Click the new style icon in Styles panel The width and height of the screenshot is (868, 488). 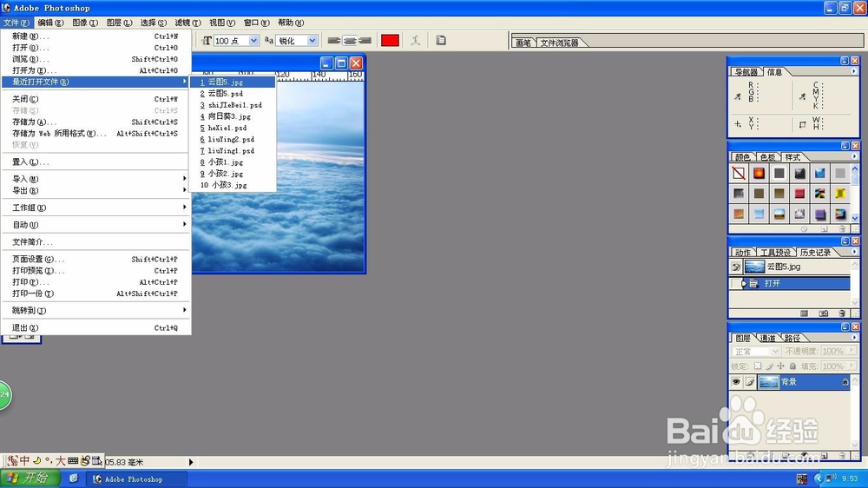pos(825,228)
